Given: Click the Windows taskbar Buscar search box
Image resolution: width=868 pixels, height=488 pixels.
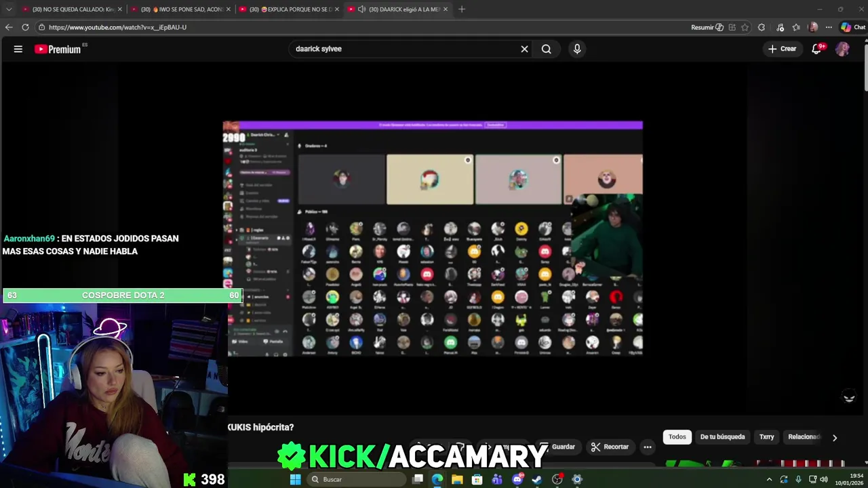Looking at the screenshot, I should (x=356, y=479).
